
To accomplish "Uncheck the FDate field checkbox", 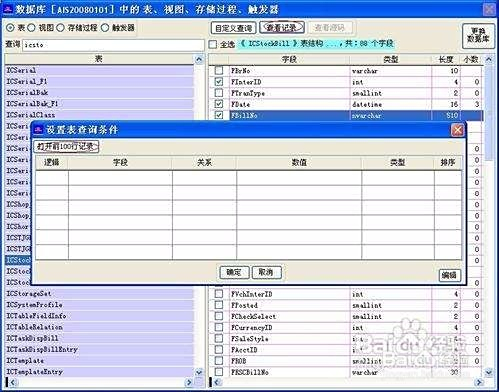I will (219, 104).
